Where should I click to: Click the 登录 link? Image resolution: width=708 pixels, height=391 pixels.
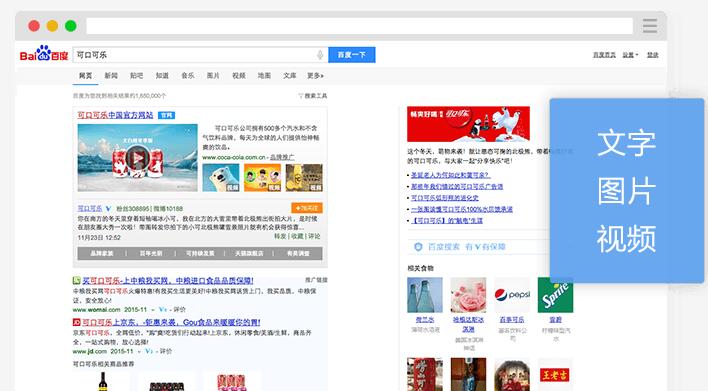pyautogui.click(x=652, y=55)
